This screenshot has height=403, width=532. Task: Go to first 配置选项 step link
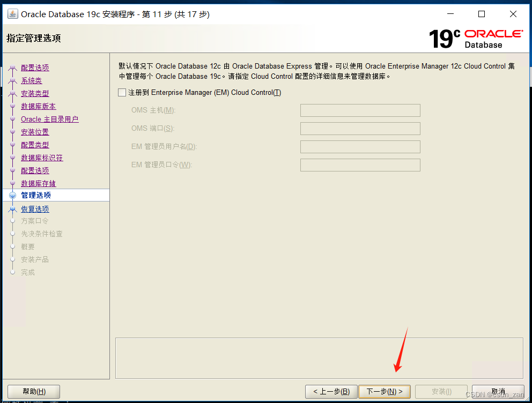[x=35, y=68]
